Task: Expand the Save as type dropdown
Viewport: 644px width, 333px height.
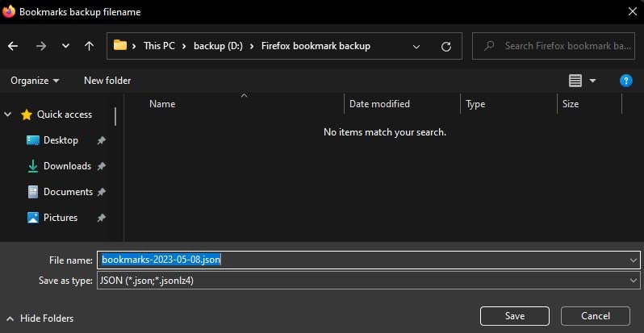Action: 633,280
